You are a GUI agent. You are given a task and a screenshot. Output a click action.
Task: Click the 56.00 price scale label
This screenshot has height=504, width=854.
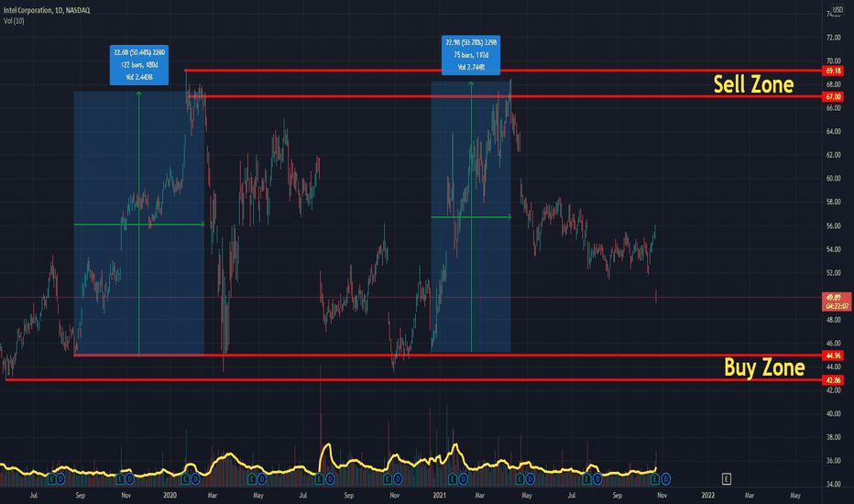(x=833, y=225)
